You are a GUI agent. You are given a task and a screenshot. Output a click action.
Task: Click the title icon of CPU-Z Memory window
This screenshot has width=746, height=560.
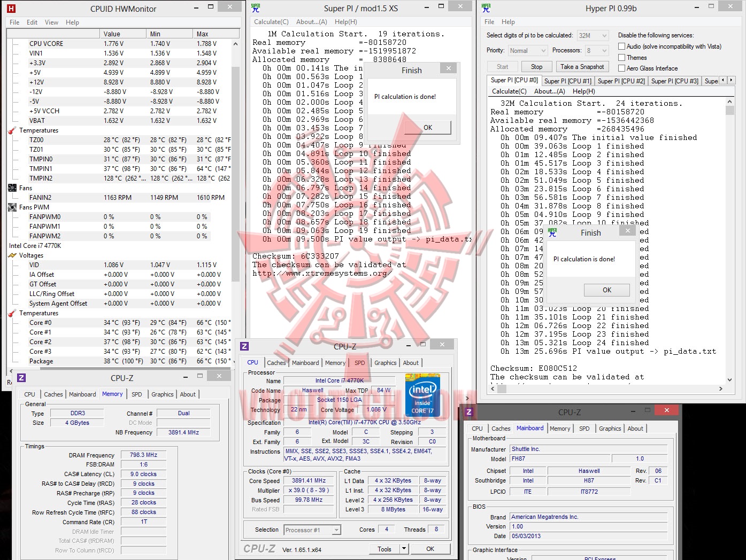(x=21, y=378)
